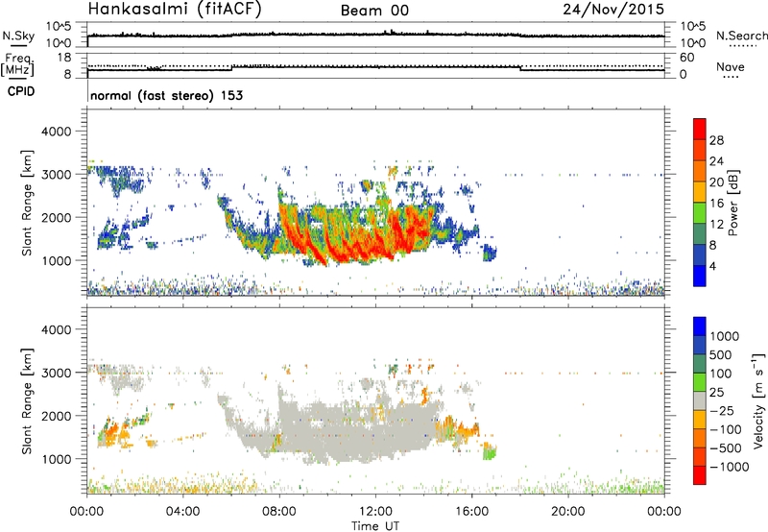Click the '16' label on the power colorbar
The image size is (768, 532).
coord(716,204)
